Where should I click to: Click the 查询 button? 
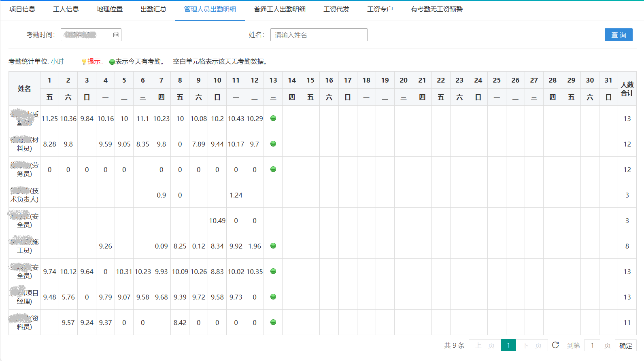618,35
